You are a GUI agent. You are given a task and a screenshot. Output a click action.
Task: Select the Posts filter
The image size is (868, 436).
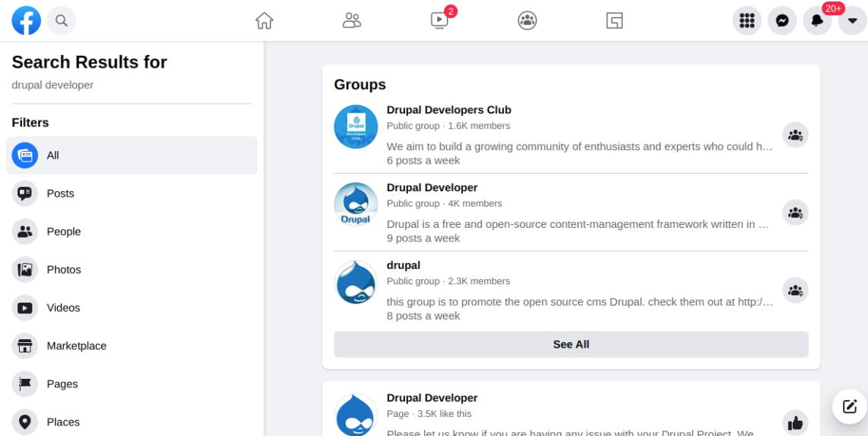pyautogui.click(x=132, y=194)
